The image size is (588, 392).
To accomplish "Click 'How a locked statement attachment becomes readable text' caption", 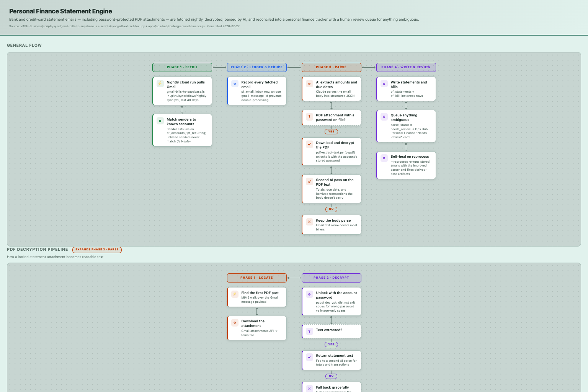I will [56, 257].
